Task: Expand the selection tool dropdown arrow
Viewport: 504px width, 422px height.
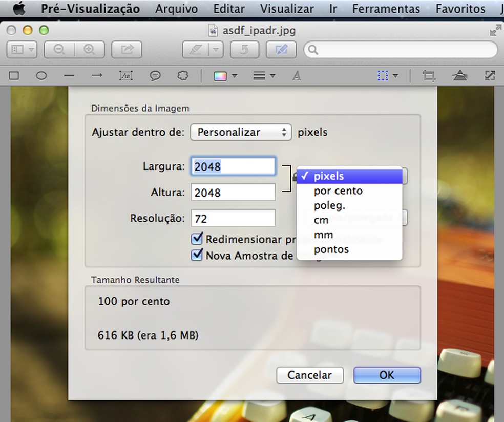Action: pos(396,76)
